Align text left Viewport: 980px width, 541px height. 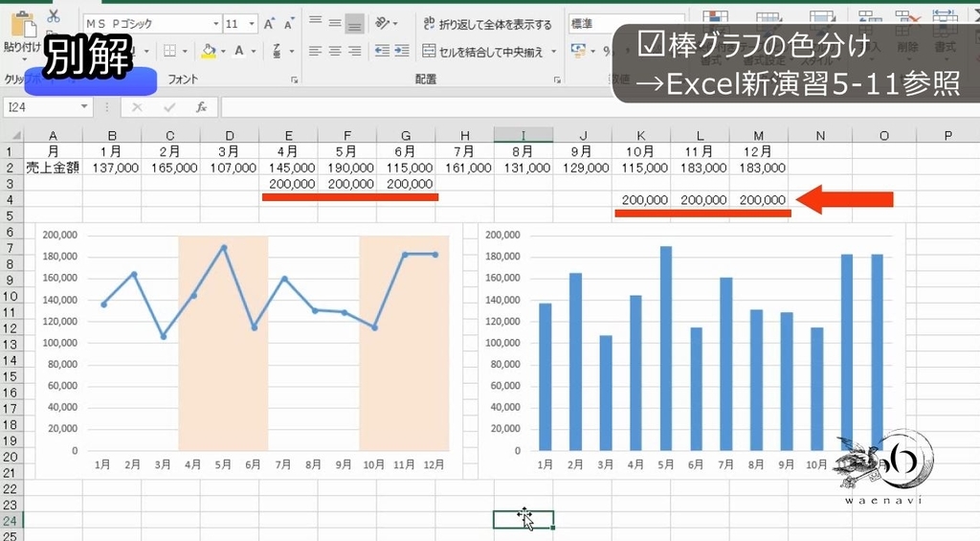(315, 51)
